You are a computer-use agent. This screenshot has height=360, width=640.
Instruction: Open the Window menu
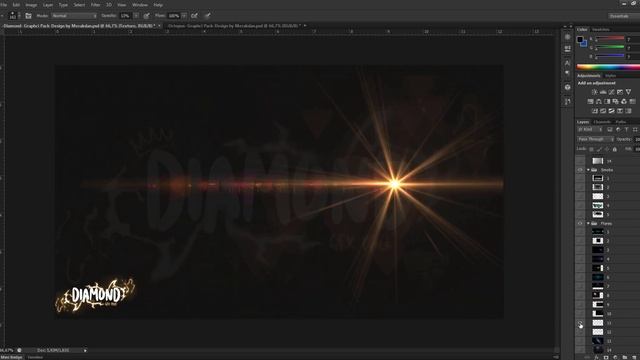pyautogui.click(x=140, y=5)
